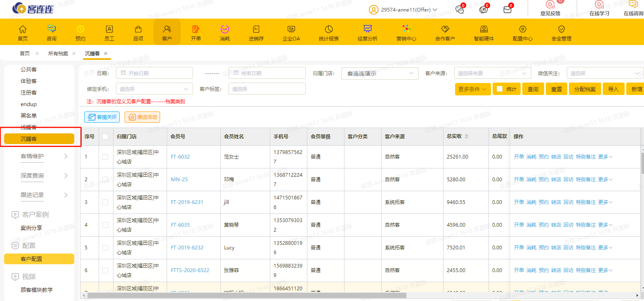Screen dimensions: 644x301
Task: Toggle the 统计 checkbox
Action: [500, 89]
